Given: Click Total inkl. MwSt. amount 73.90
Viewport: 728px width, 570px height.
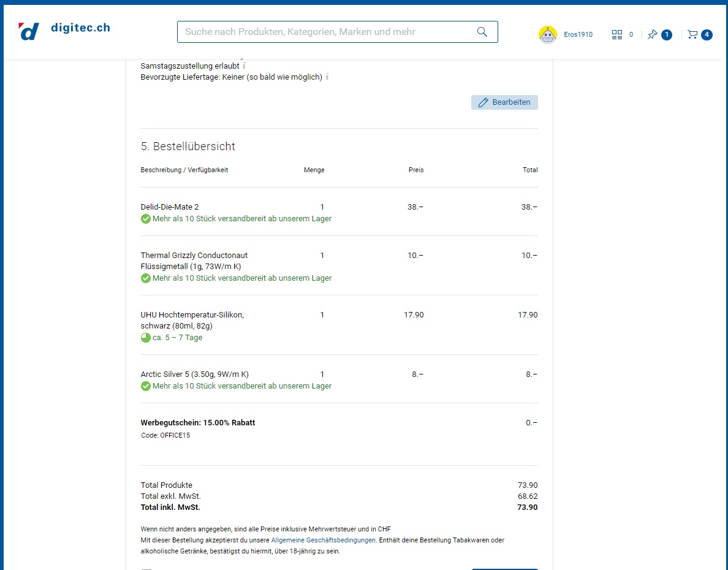Looking at the screenshot, I should click(x=528, y=507).
